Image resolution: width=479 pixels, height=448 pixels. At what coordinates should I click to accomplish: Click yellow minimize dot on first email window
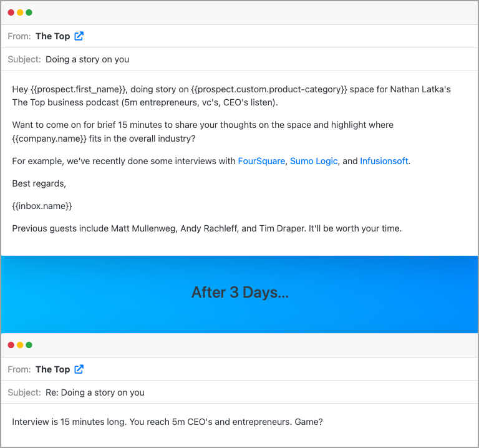[20, 12]
